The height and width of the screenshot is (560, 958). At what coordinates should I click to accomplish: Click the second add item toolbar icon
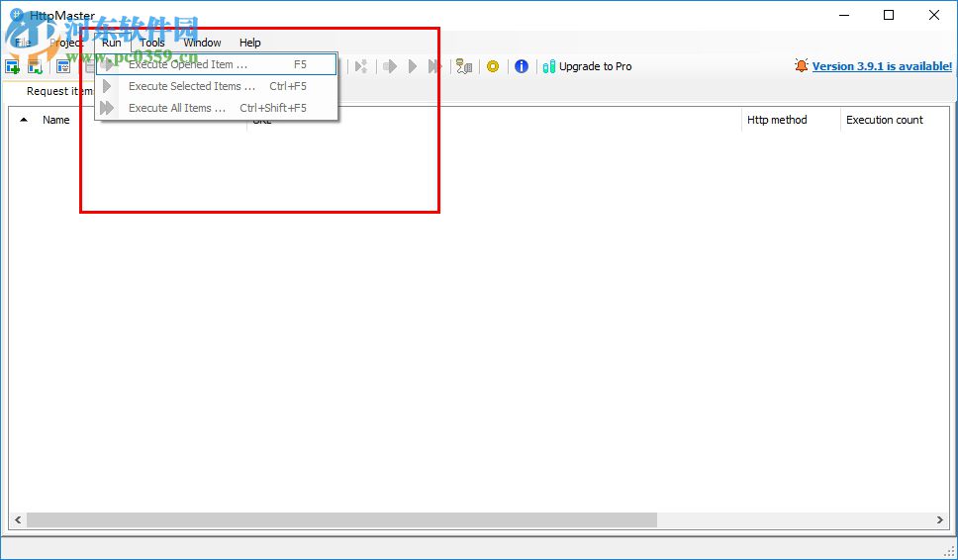35,66
